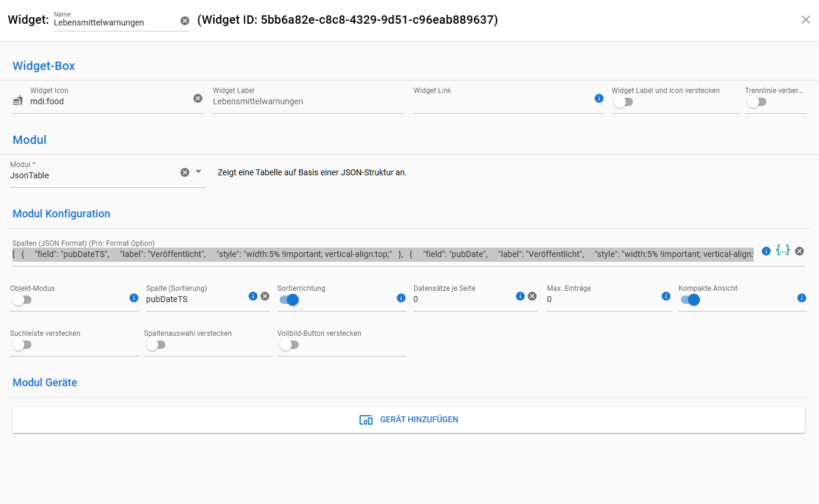Toggle the Trennlinie verbergen switch

pos(757,102)
